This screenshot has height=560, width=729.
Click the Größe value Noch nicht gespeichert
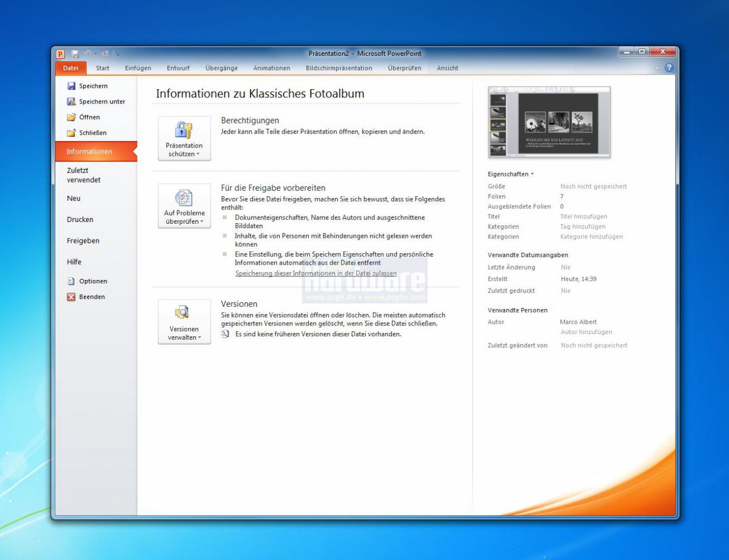[x=593, y=186]
